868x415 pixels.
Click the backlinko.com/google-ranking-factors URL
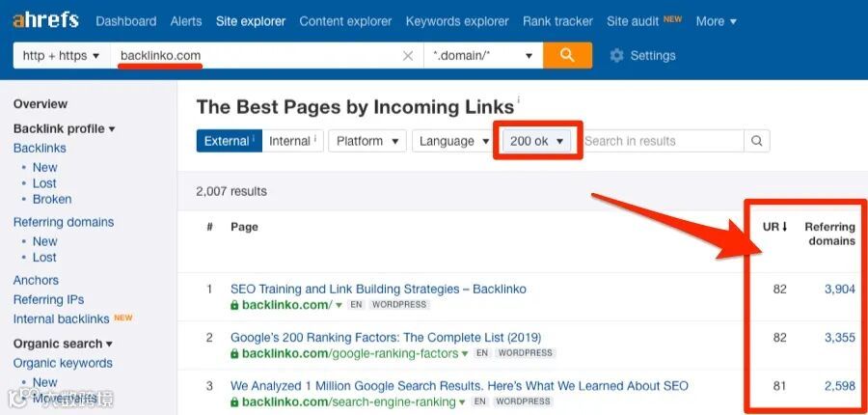(x=350, y=353)
